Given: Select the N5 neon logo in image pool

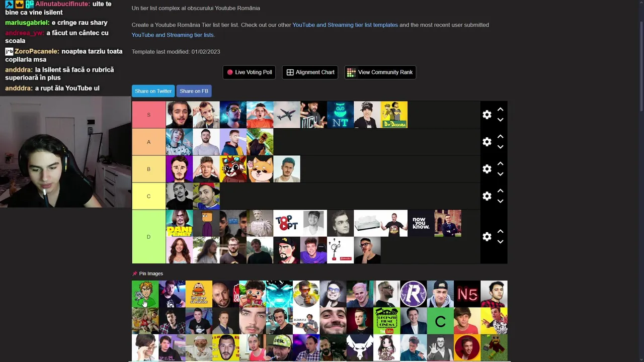Looking at the screenshot, I should 467,294.
